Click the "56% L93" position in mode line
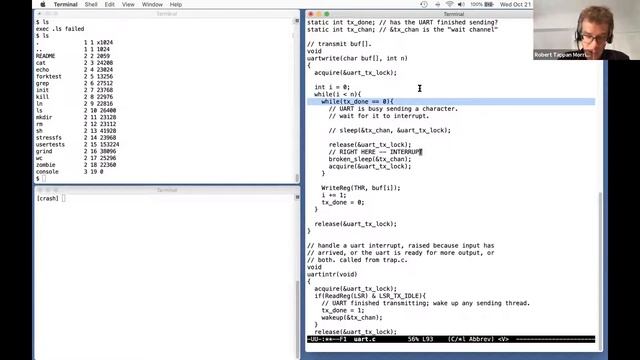 pos(420,339)
